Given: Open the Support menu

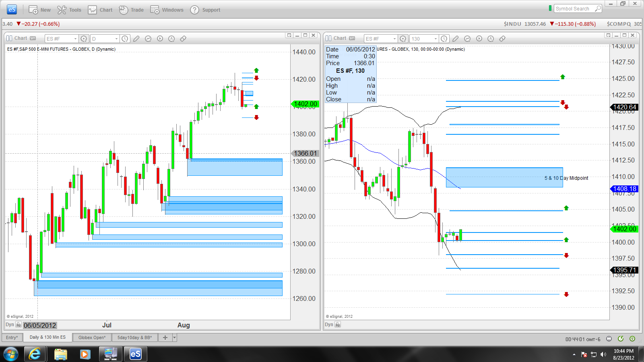Looking at the screenshot, I should tap(205, 10).
